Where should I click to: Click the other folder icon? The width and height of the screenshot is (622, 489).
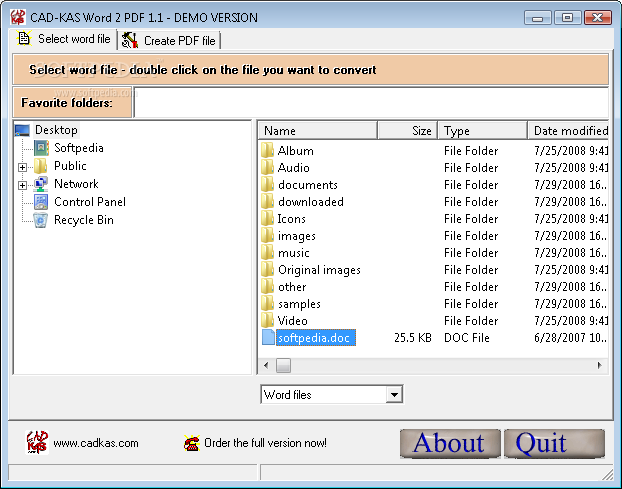(268, 287)
